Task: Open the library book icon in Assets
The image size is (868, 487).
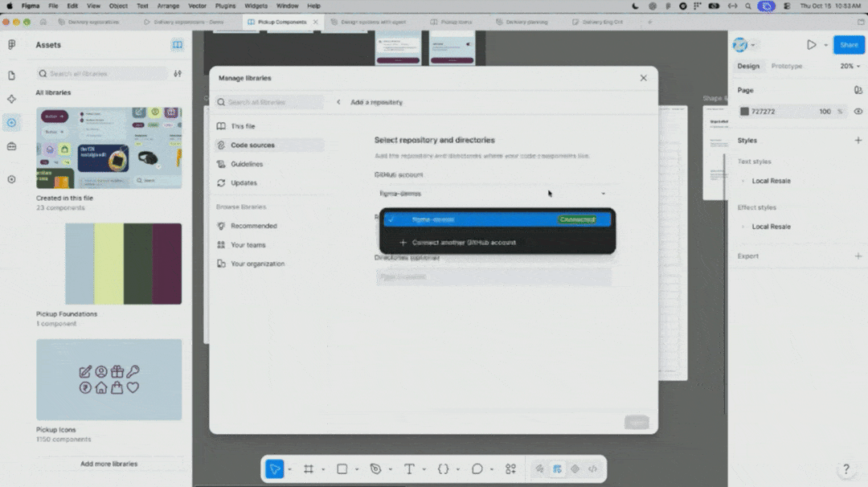Action: [x=177, y=45]
